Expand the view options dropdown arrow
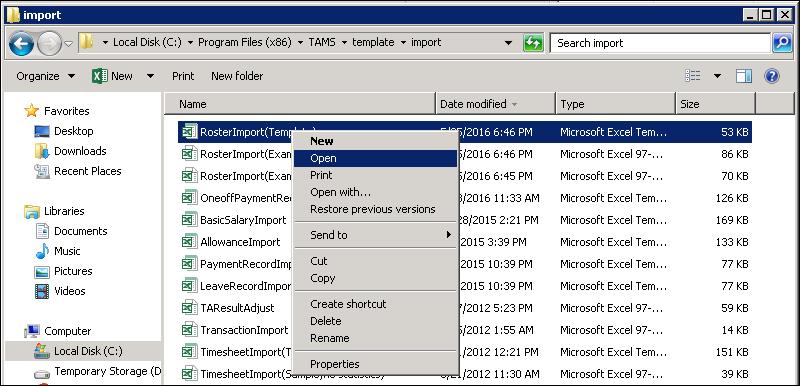This screenshot has height=386, width=800. 717,76
